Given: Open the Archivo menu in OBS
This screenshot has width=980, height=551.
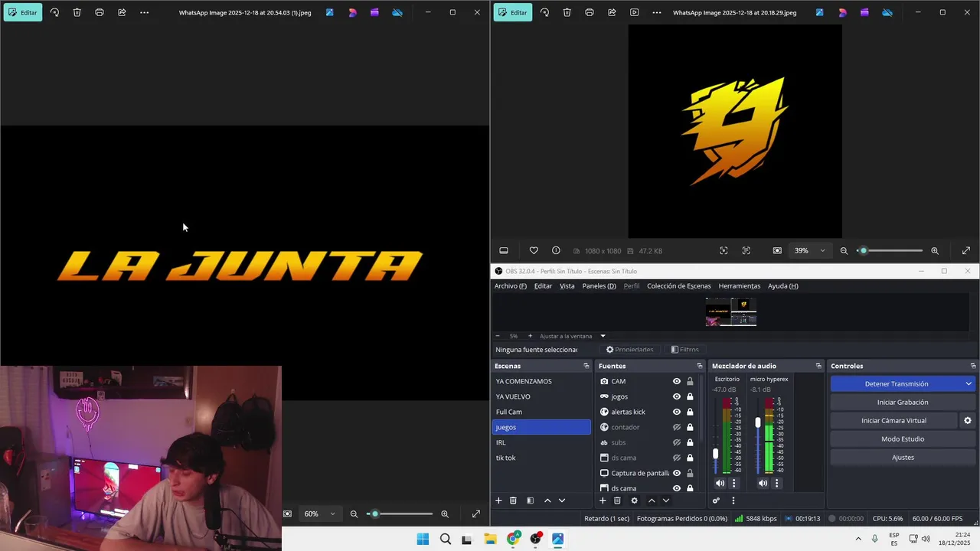Looking at the screenshot, I should 511,285.
